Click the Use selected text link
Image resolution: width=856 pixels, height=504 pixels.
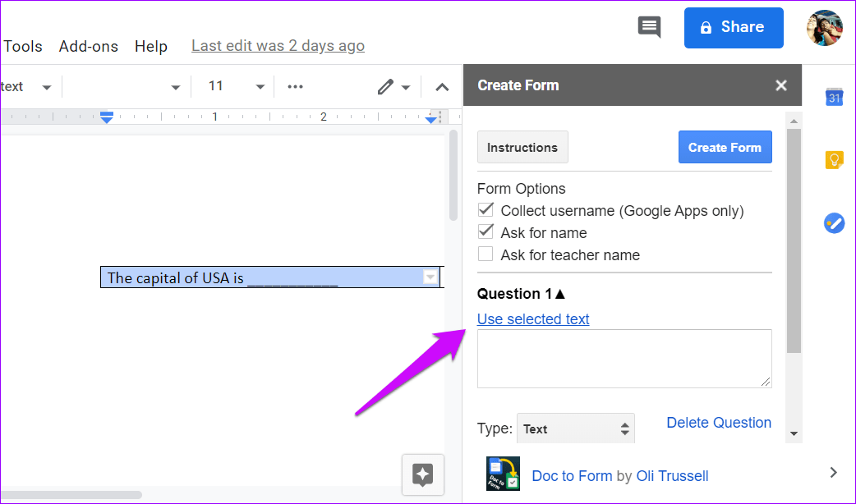pos(533,319)
